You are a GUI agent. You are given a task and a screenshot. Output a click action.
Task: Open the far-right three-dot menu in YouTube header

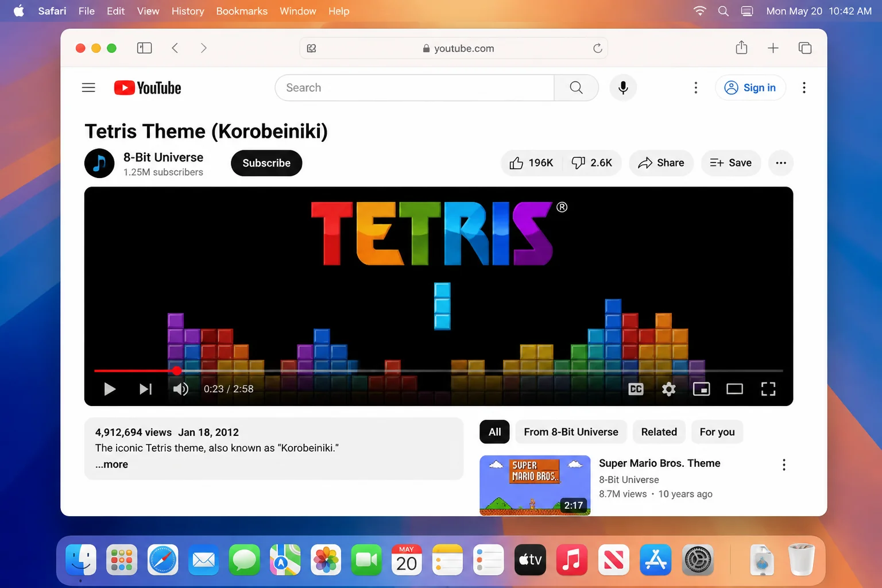[x=804, y=88]
